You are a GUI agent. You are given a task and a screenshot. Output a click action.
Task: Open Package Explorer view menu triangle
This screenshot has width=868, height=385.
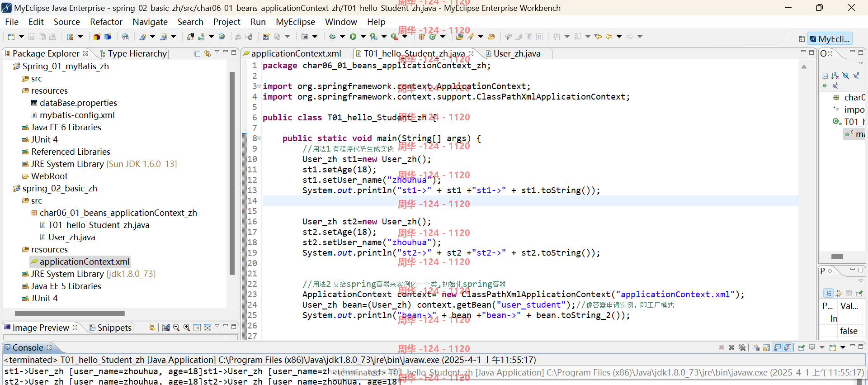[x=217, y=52]
